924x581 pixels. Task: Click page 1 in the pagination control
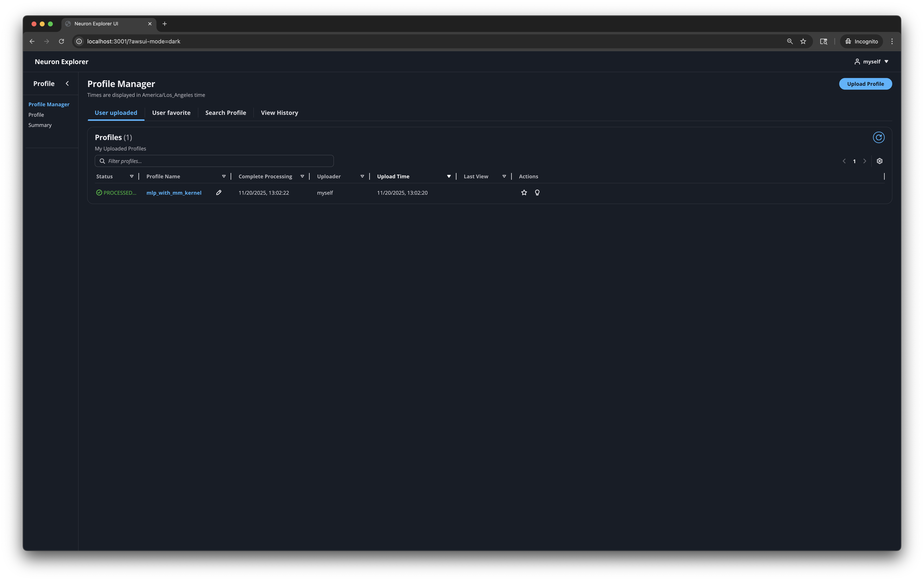click(854, 161)
